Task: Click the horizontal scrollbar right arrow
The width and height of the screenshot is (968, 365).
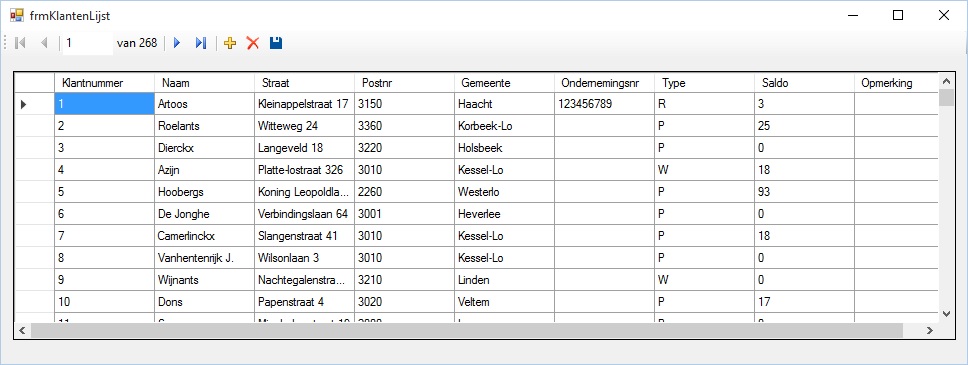Action: coord(930,330)
